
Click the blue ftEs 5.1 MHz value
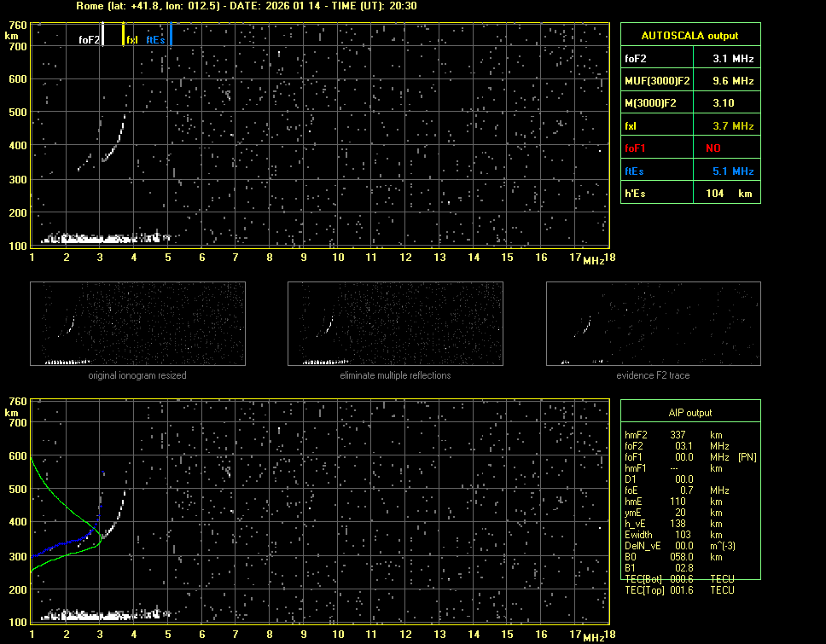(x=733, y=171)
